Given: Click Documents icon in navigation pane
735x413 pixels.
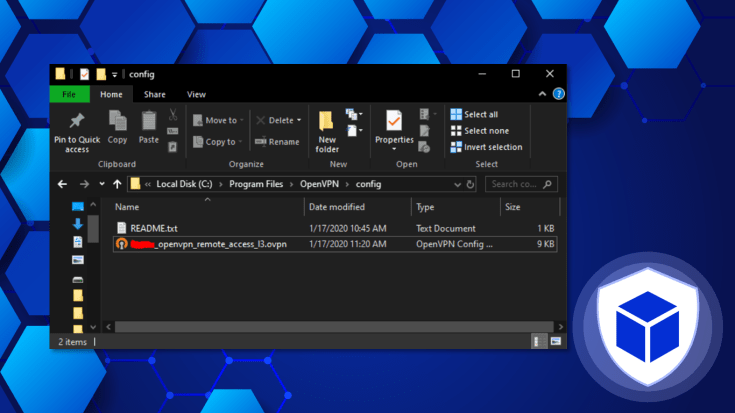Looking at the screenshot, I should pyautogui.click(x=78, y=242).
